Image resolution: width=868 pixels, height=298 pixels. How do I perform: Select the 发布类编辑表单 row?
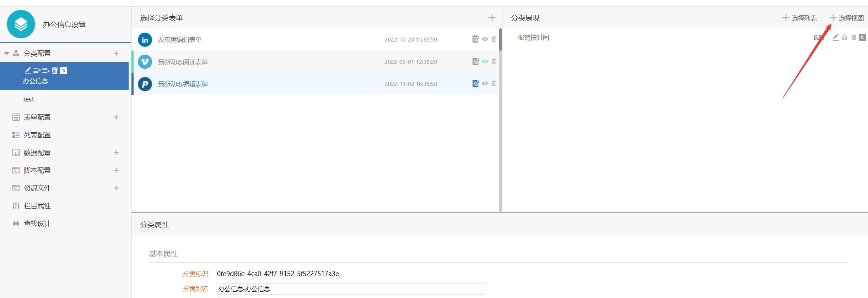(315, 39)
